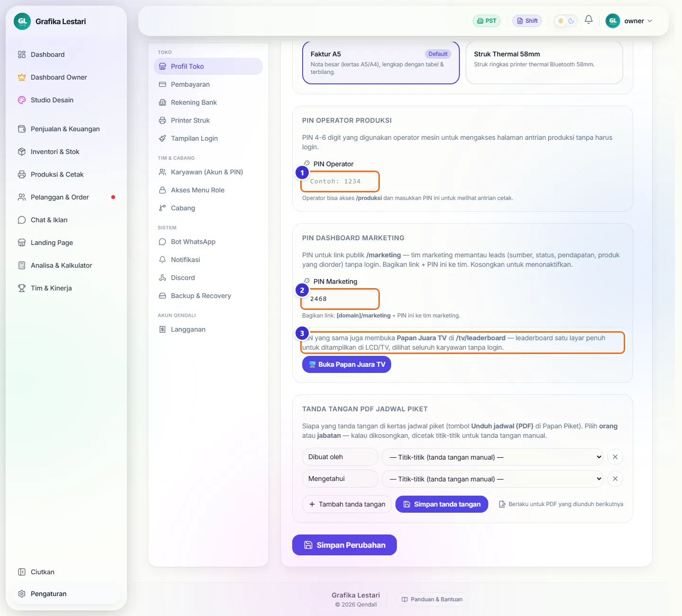Click the collapse panel icon beside Ciutkan

click(x=22, y=572)
